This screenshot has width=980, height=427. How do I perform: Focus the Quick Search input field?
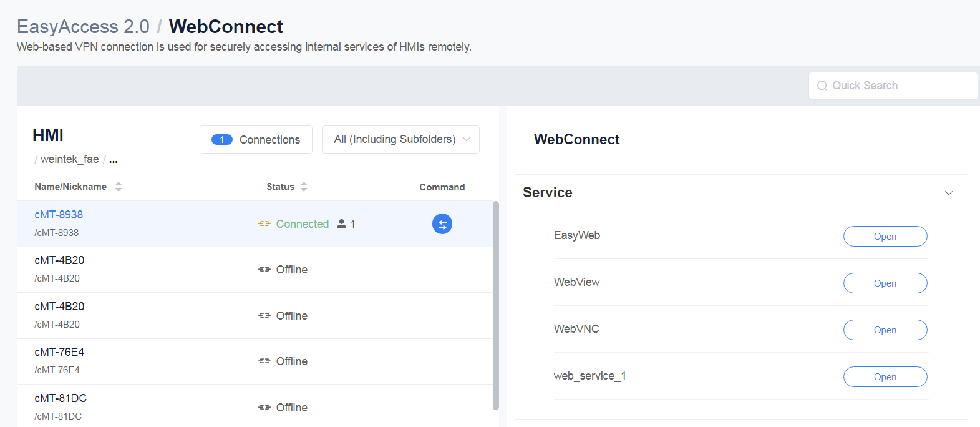tap(893, 86)
